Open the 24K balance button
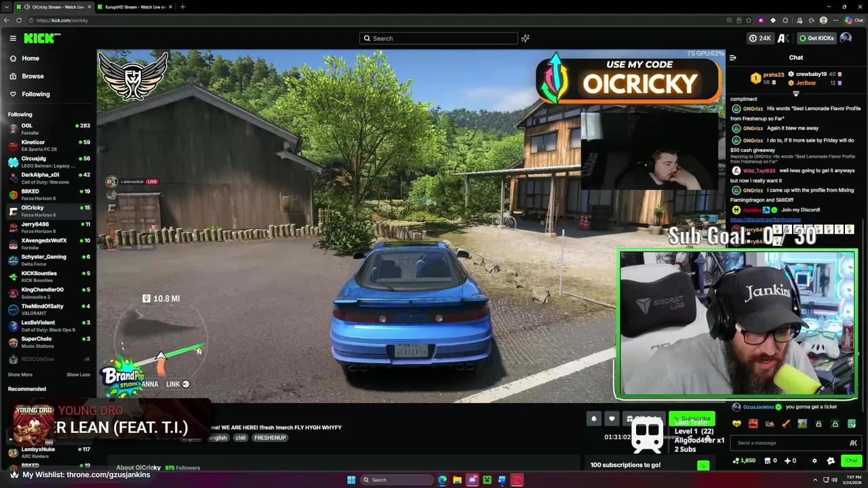The height and width of the screenshot is (488, 868). coord(760,39)
